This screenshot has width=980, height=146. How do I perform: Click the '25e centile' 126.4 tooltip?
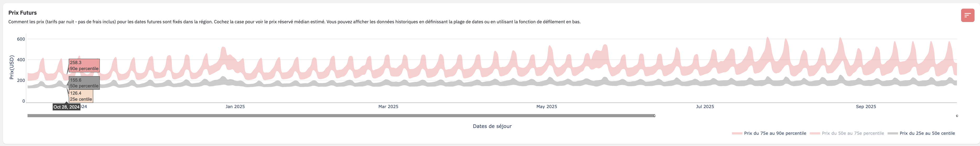pos(81,96)
